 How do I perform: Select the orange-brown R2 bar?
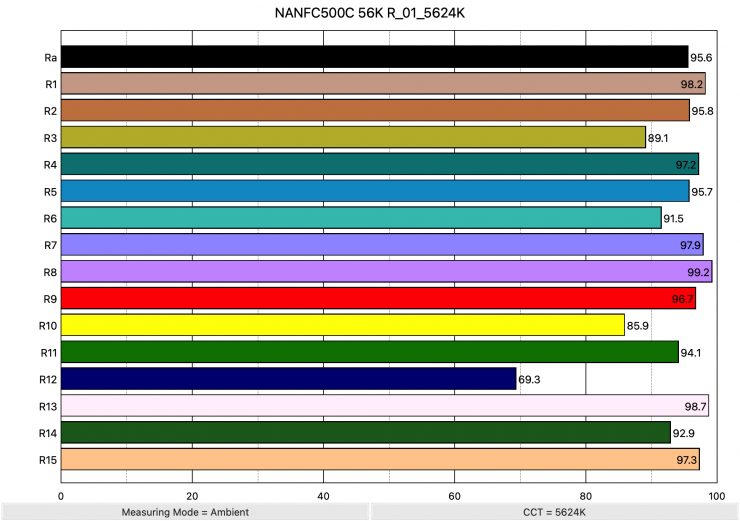(375, 110)
